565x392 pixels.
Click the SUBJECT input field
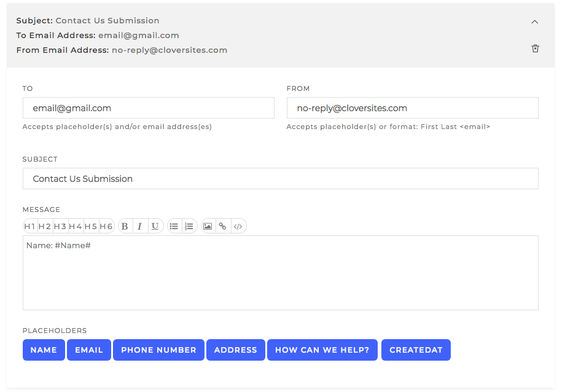pyautogui.click(x=280, y=178)
